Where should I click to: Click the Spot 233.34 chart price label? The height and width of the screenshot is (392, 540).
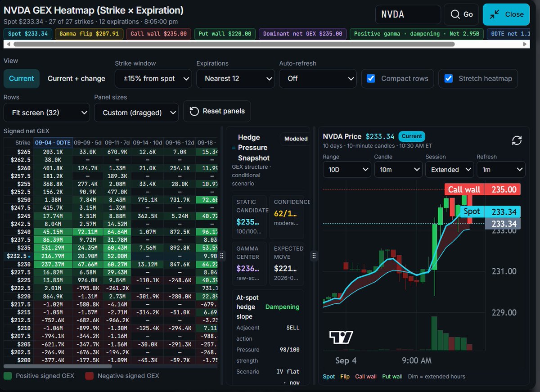pos(490,212)
